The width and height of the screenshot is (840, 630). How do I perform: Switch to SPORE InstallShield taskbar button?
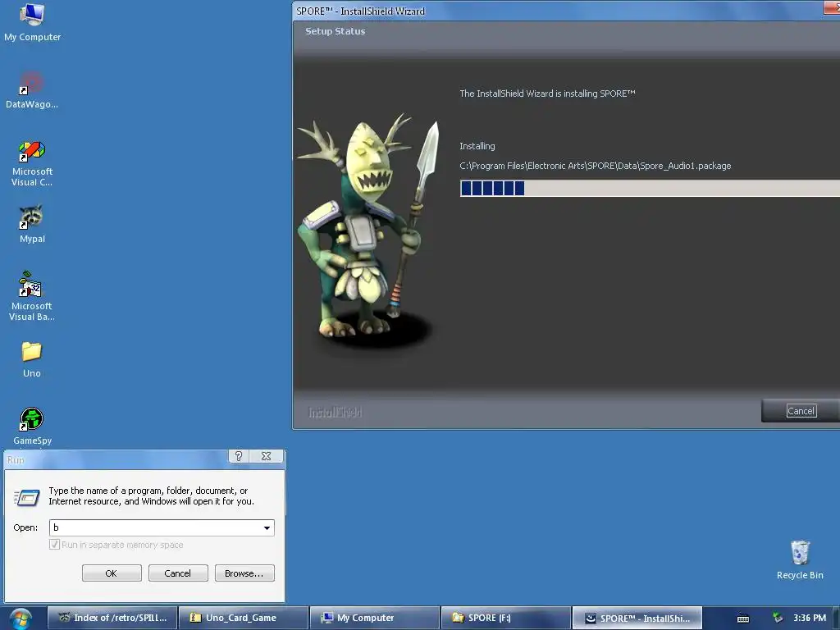click(x=637, y=618)
